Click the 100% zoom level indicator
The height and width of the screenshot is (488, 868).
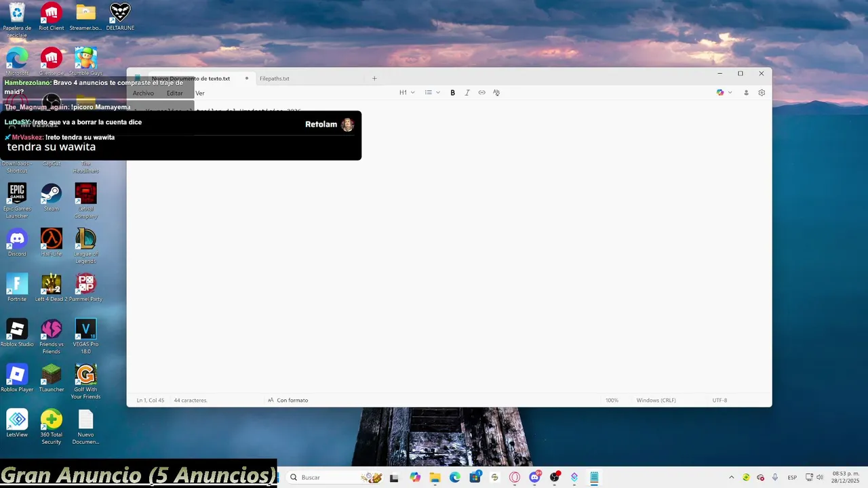click(612, 401)
